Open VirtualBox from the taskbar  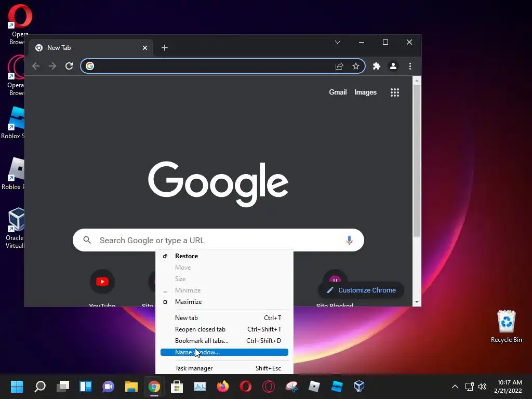tap(360, 387)
